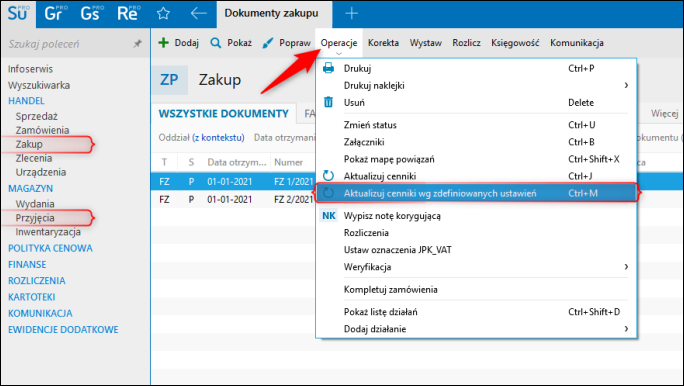
Task: Open the Operacje menu
Action: click(339, 43)
